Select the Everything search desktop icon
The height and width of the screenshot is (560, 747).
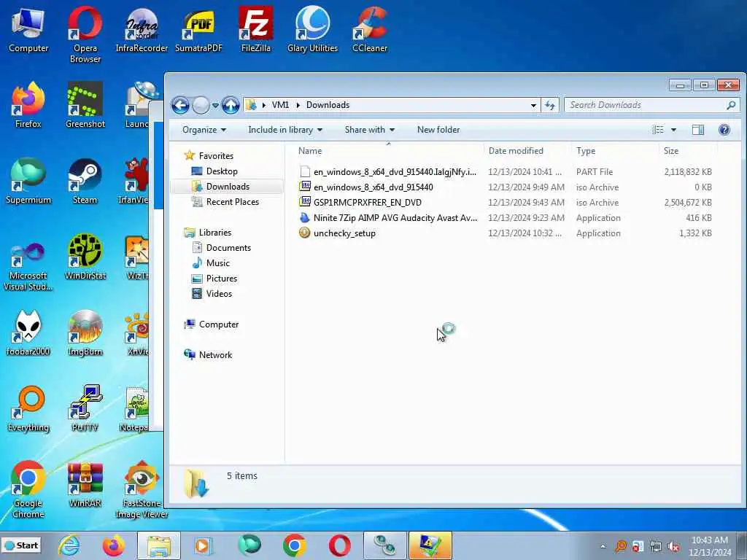(28, 408)
